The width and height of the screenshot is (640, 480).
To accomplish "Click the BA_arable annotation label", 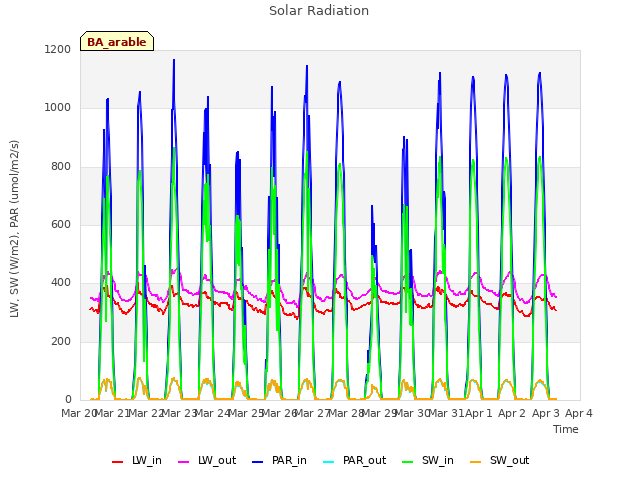I will (117, 42).
